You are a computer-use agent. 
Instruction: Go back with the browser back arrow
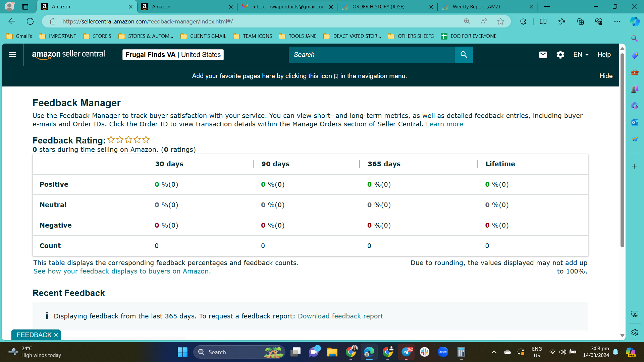point(12,21)
